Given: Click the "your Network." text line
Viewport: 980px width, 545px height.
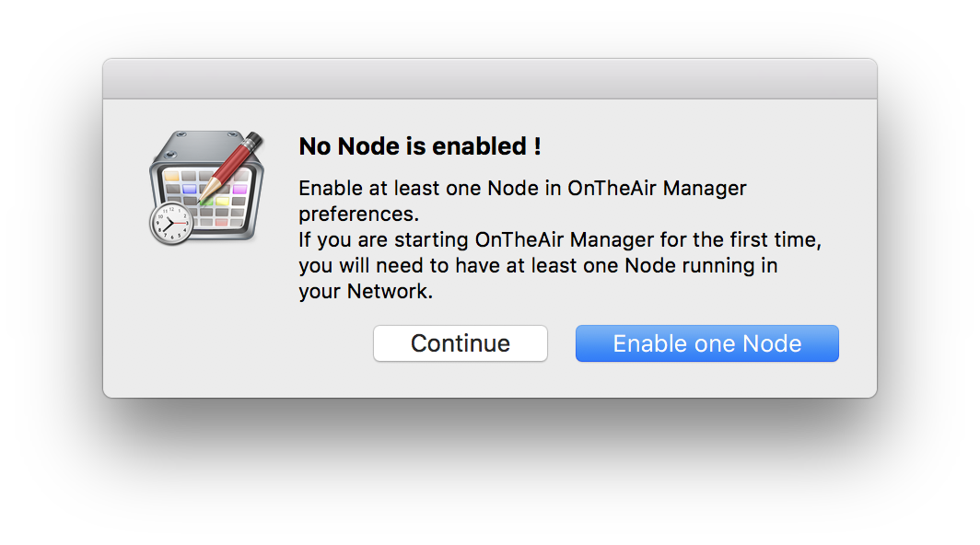Looking at the screenshot, I should (366, 291).
